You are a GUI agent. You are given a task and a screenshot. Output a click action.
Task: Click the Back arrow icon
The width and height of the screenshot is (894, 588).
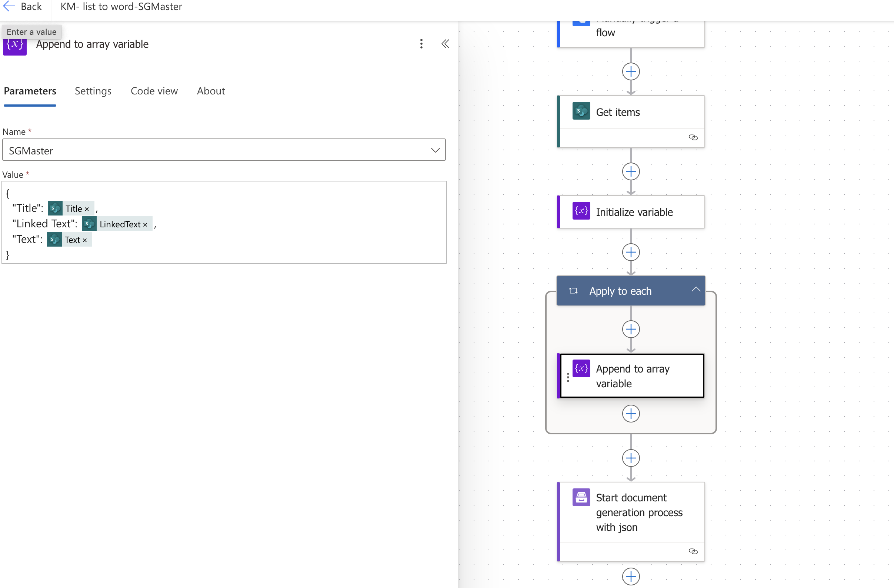[9, 6]
